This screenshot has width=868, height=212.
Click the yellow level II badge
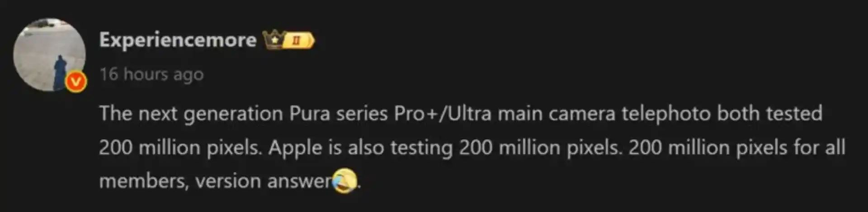click(x=298, y=40)
